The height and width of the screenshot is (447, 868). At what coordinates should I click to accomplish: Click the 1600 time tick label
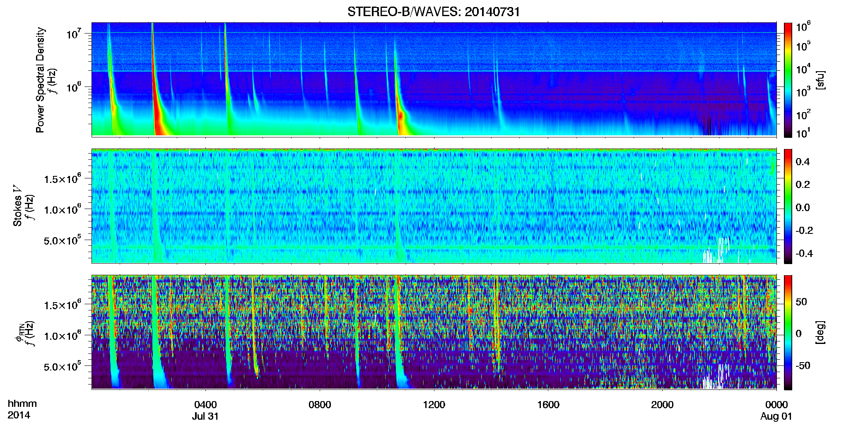tap(548, 405)
